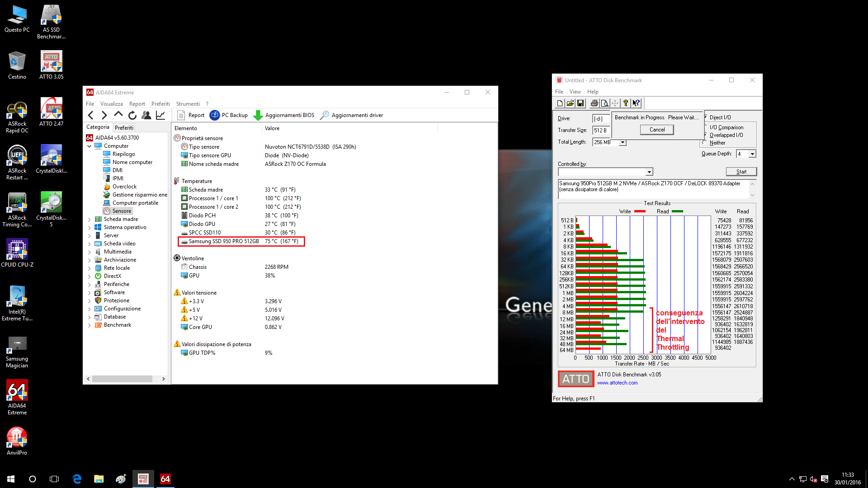The height and width of the screenshot is (488, 868).
Task: Click the context help arrow icon in ATTO
Action: [x=637, y=103]
